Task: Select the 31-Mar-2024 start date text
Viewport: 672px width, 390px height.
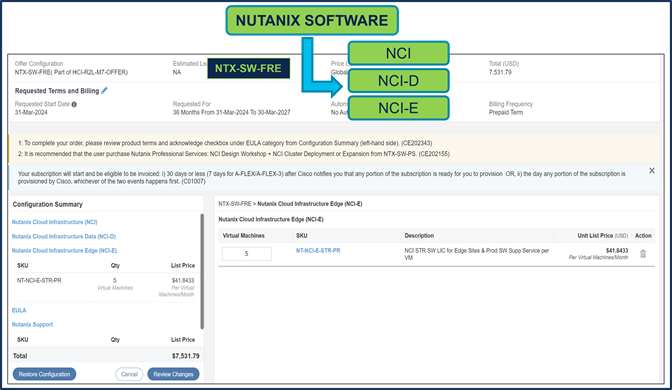Action: click(31, 113)
